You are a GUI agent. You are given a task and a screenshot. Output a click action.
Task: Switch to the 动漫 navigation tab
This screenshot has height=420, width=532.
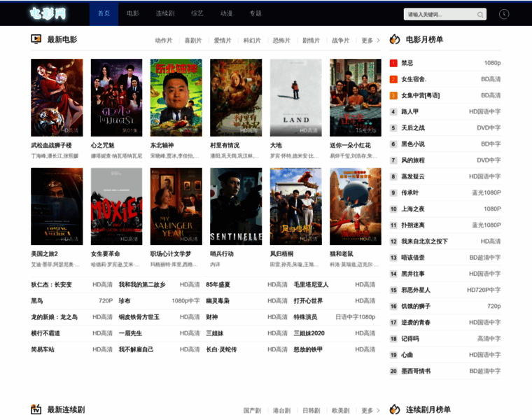(226, 13)
